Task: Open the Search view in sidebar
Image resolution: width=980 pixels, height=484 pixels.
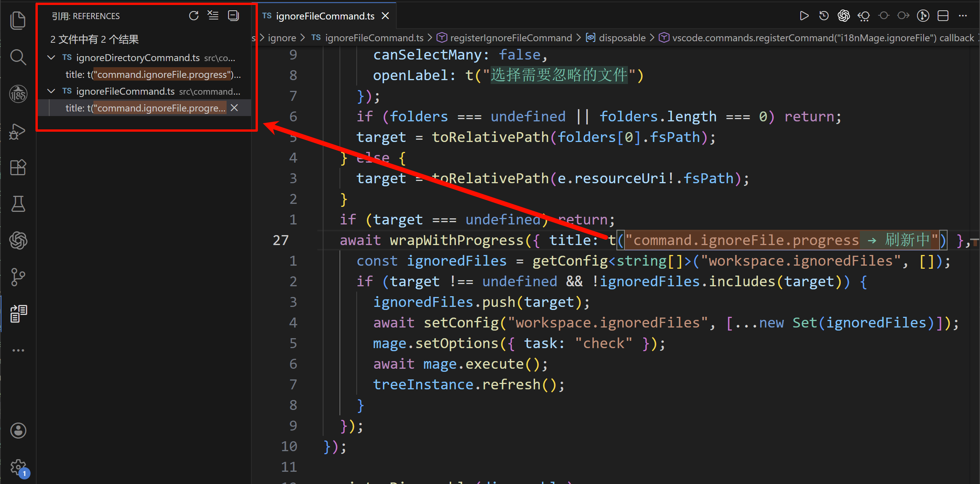Action: [18, 57]
